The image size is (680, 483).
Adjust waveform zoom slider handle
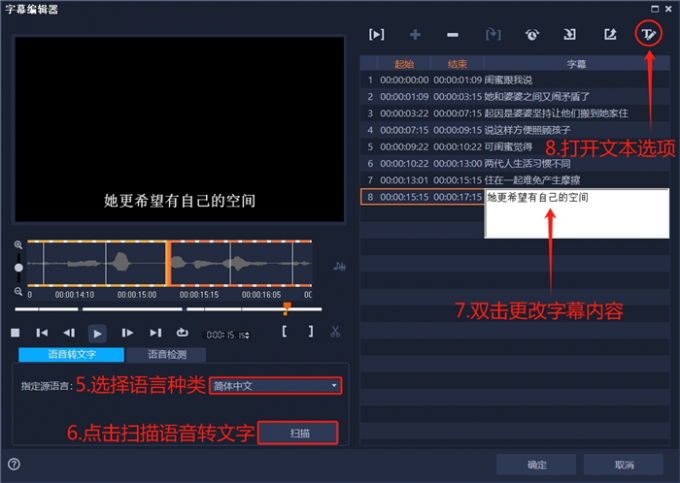18,268
